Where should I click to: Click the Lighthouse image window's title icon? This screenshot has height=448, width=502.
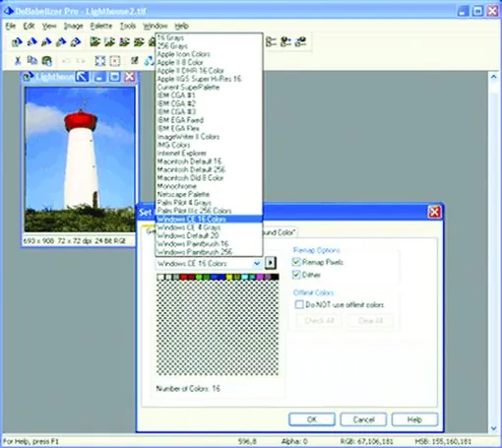pos(28,77)
